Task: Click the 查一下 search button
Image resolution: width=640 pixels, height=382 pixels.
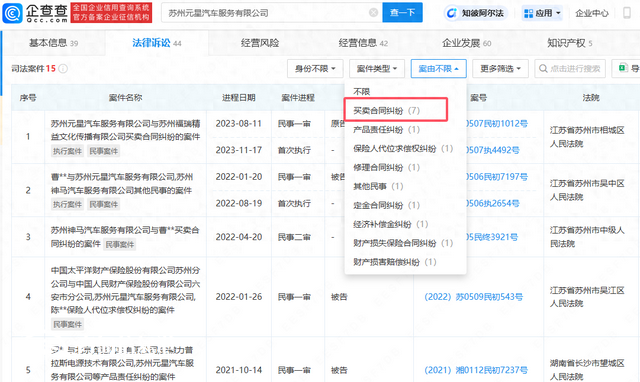Action: tap(402, 13)
